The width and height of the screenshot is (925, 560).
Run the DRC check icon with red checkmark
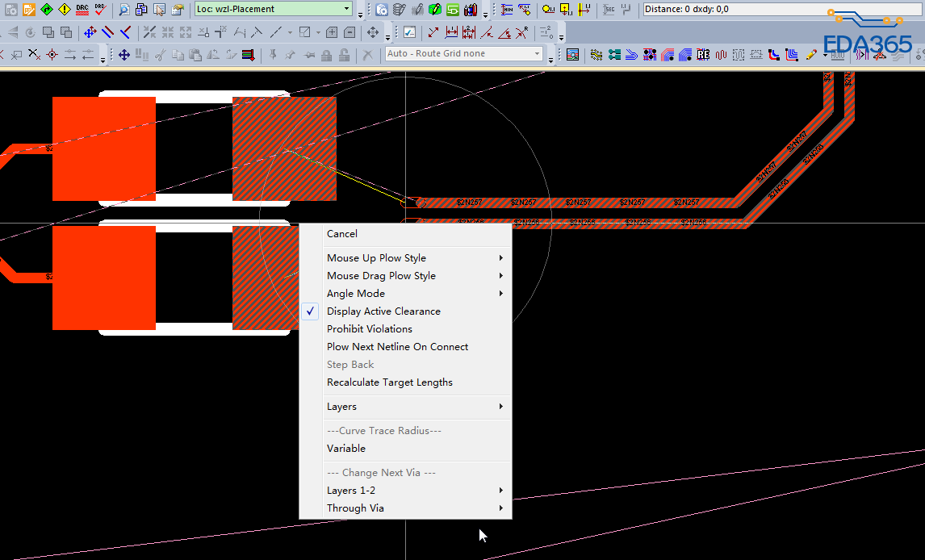coord(99,10)
